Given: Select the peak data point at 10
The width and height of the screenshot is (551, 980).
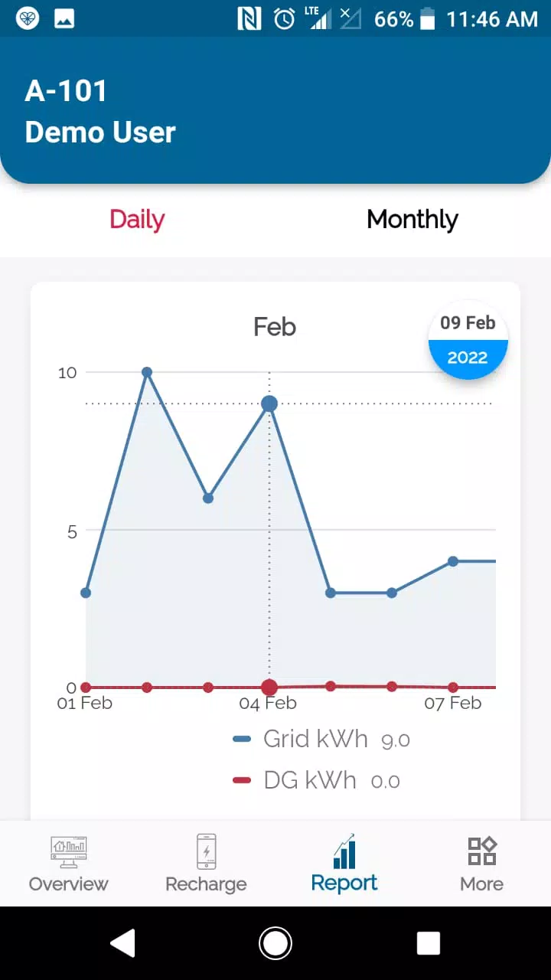Looking at the screenshot, I should coord(147,373).
